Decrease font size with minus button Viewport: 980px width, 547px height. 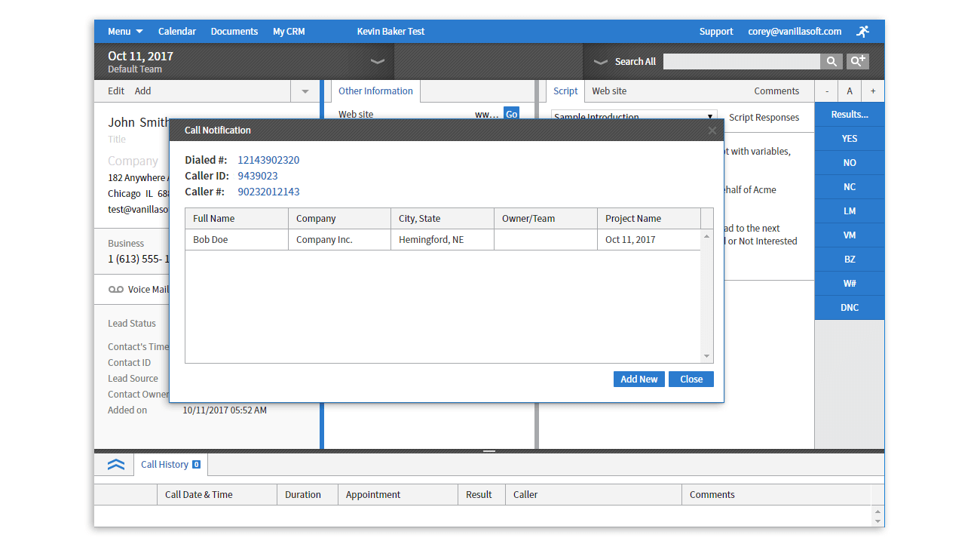827,91
